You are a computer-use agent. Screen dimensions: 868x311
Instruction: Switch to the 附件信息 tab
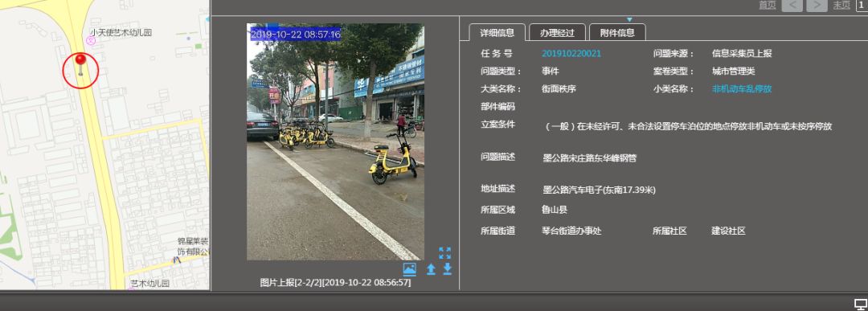coord(617,33)
